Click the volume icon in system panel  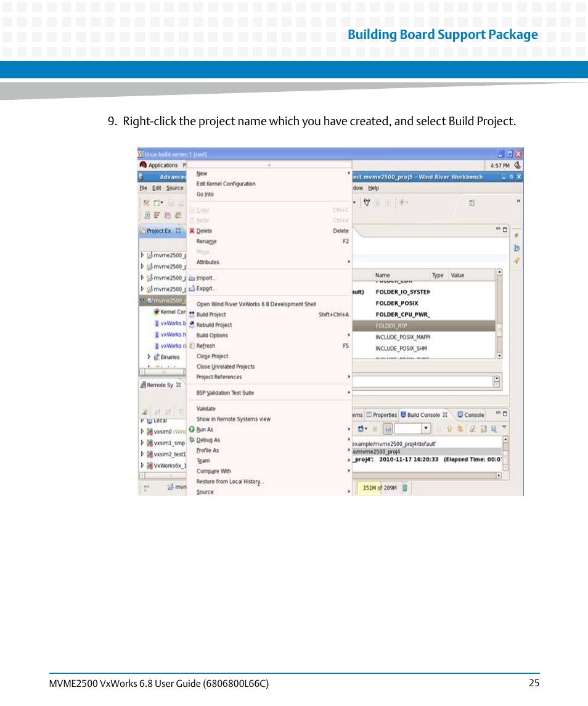click(x=517, y=165)
